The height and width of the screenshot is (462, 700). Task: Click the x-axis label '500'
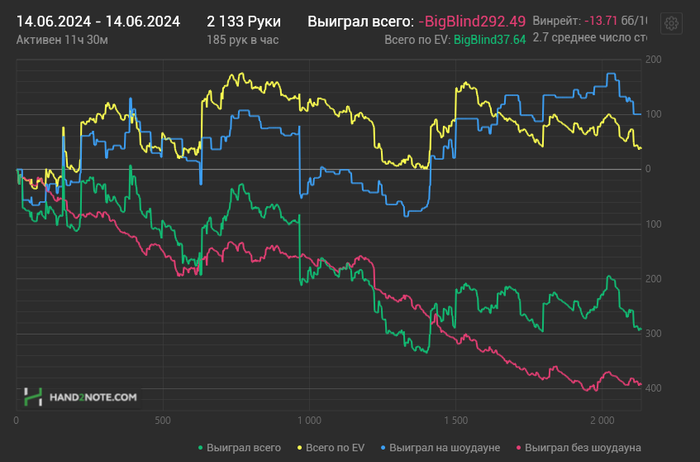pyautogui.click(x=163, y=420)
